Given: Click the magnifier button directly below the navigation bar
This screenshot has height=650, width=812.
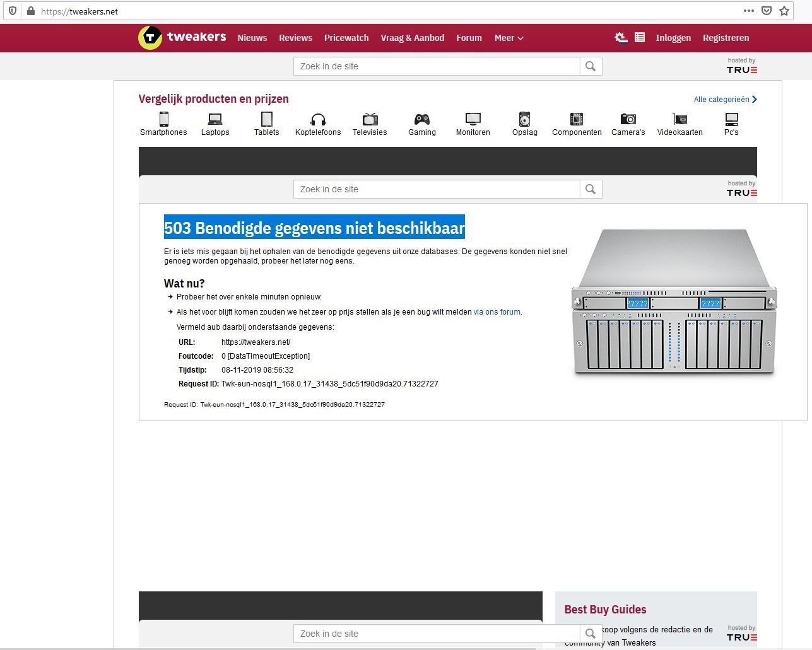Looking at the screenshot, I should 591,66.
